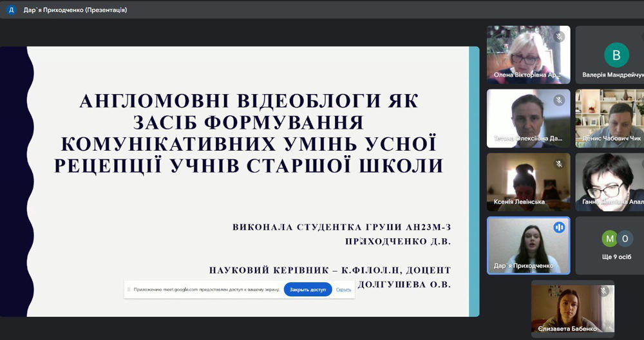Click the green M avatar in overflow tile
This screenshot has height=340, width=644.
pos(609,239)
